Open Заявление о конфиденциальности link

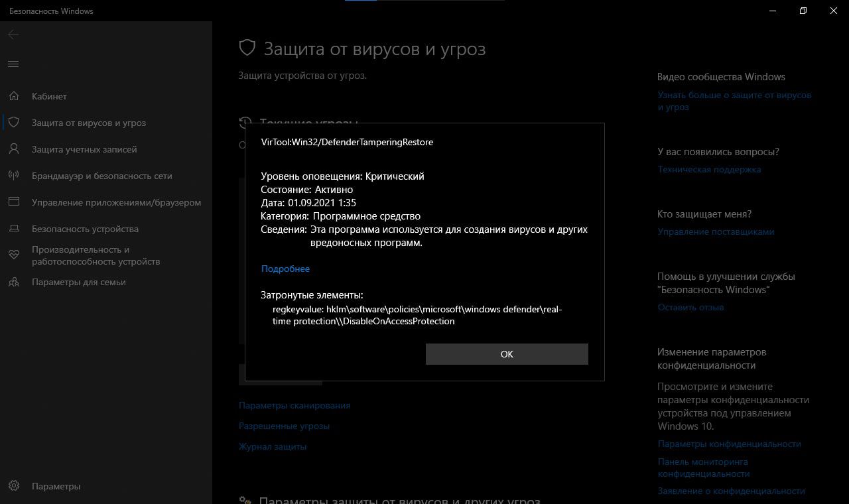pyautogui.click(x=732, y=491)
